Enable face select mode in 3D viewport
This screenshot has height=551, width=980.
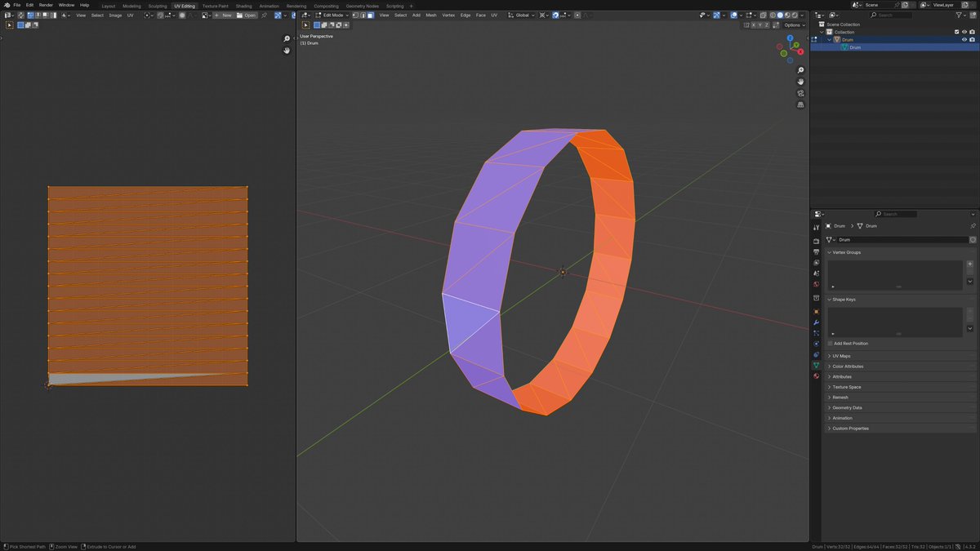coord(371,15)
